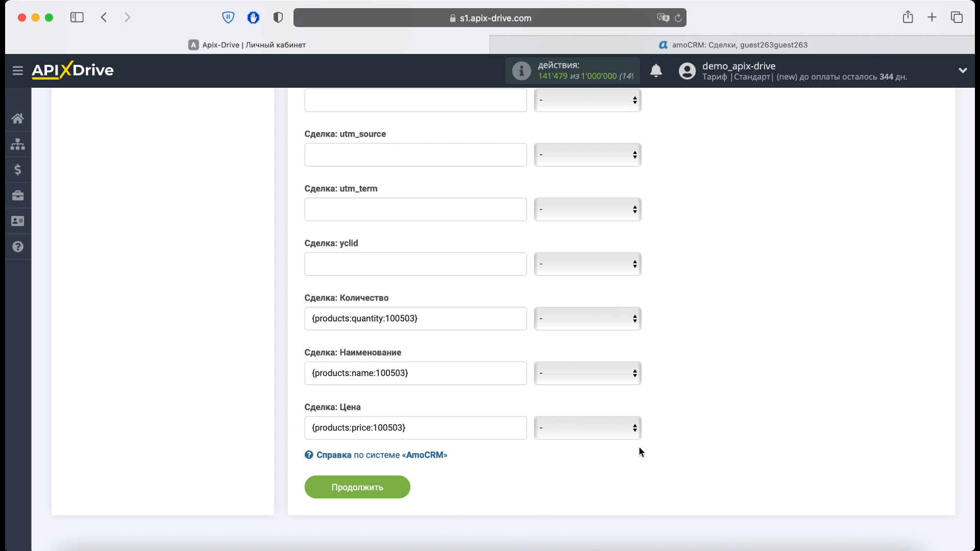This screenshot has height=551, width=980.
Task: Click the Количество field with products:quantity
Action: [x=415, y=318]
